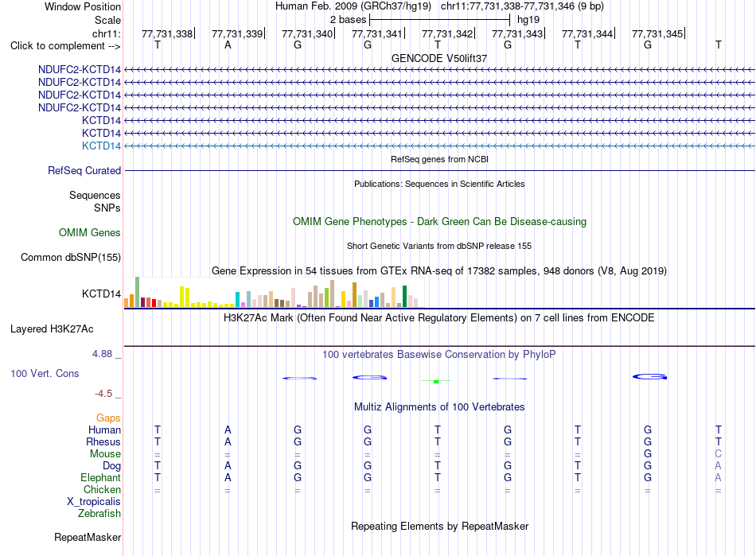Click the 'Repeating Elements by RepeatMasker' title
The height and width of the screenshot is (556, 756).
point(439,526)
